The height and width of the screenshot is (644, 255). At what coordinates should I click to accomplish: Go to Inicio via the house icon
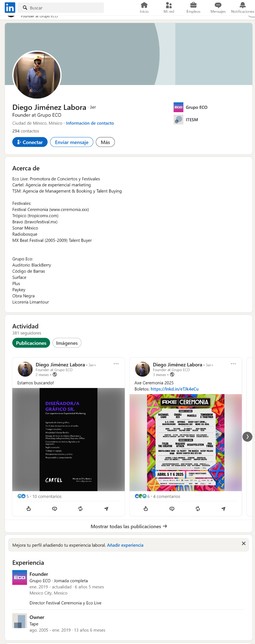point(144,5)
